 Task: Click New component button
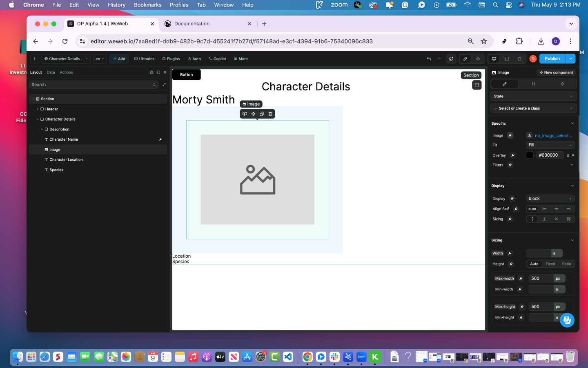(556, 73)
